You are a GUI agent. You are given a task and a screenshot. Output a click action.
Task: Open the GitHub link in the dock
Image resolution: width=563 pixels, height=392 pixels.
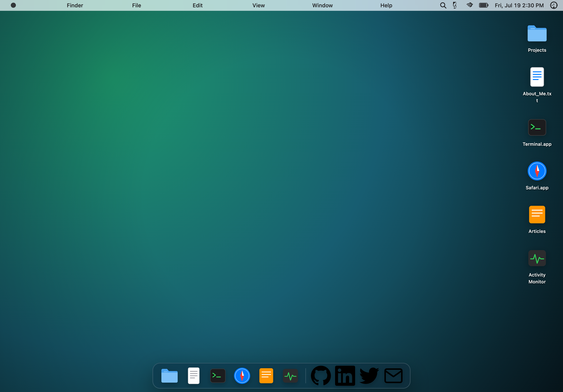point(321,376)
